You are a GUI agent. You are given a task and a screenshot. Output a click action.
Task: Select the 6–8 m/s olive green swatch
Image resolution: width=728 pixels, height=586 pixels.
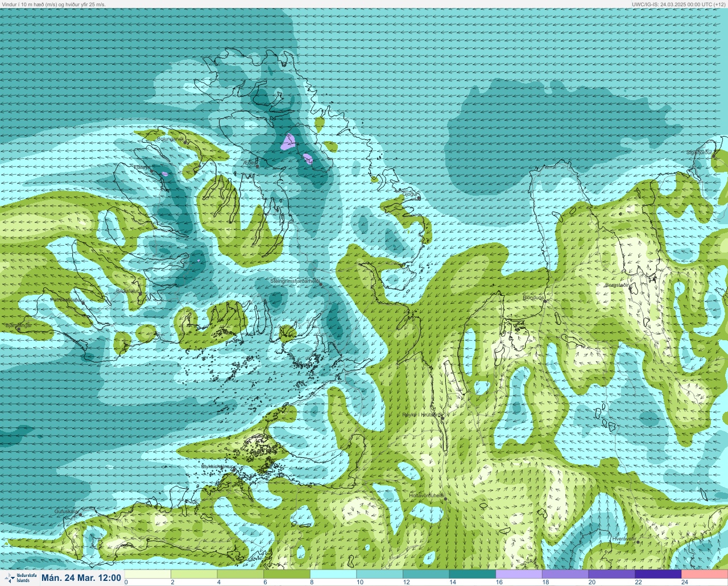pyautogui.click(x=287, y=573)
